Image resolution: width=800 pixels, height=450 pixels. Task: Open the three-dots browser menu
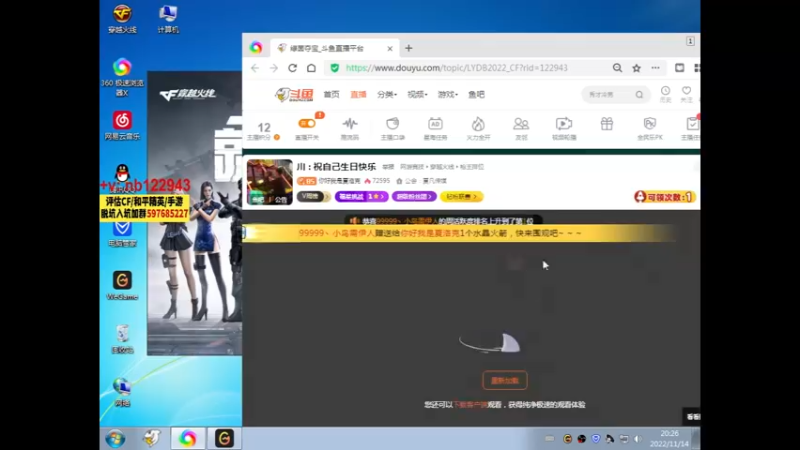point(655,68)
